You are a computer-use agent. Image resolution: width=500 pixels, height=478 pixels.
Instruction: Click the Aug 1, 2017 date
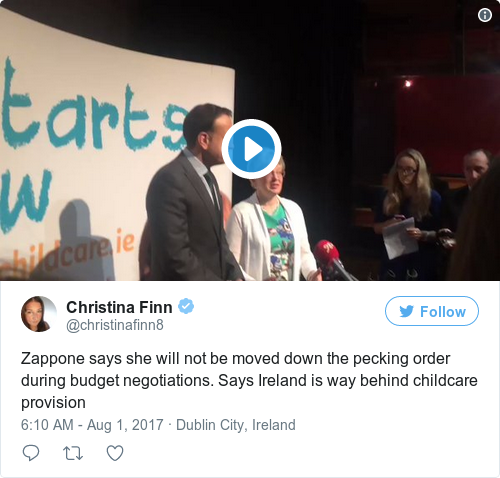pyautogui.click(x=125, y=425)
